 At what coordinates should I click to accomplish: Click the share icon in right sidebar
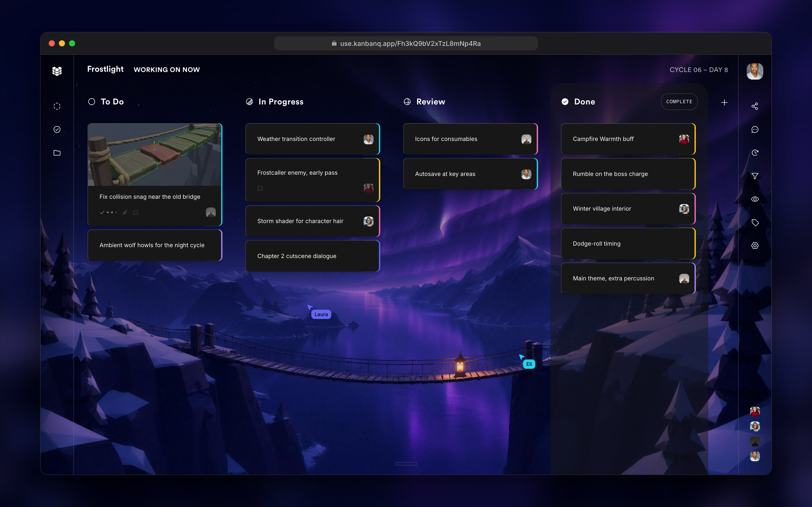coord(755,106)
